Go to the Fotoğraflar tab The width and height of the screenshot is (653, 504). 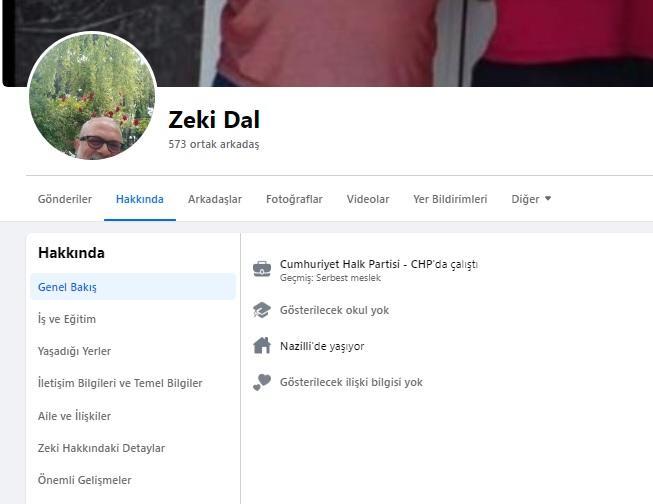pyautogui.click(x=294, y=199)
